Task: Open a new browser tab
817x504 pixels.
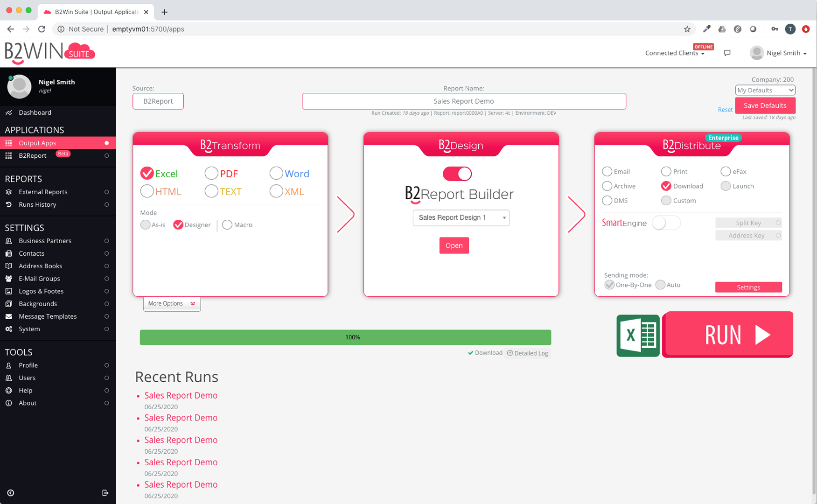Action: [164, 12]
